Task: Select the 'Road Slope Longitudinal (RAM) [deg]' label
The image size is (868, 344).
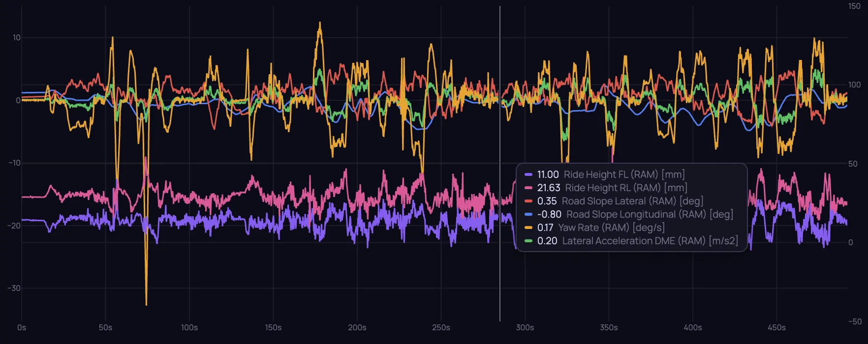Action: click(x=650, y=214)
